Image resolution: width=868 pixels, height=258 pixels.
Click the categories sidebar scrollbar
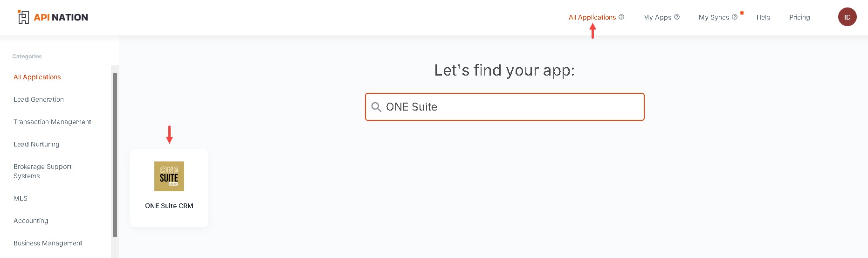coord(115,155)
